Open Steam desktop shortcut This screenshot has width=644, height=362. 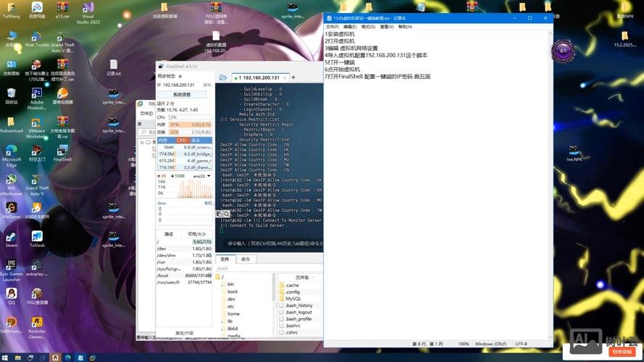(x=12, y=240)
